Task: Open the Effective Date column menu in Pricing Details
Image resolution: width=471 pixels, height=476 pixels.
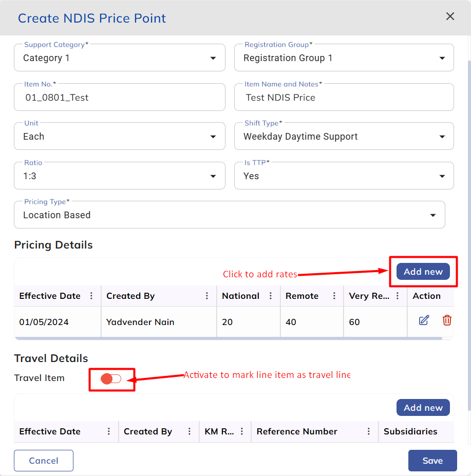Action: (91, 296)
